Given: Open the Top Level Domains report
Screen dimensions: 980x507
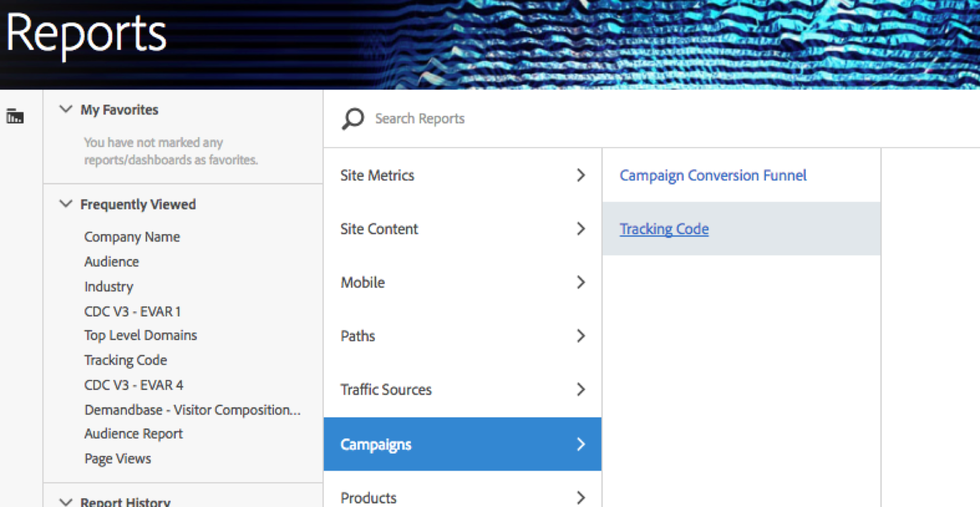Looking at the screenshot, I should [x=141, y=335].
